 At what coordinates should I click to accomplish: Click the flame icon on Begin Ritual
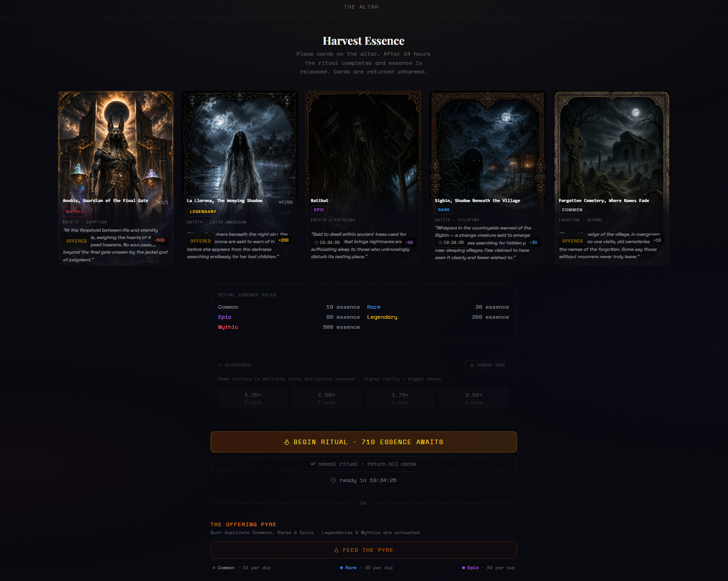pos(287,442)
